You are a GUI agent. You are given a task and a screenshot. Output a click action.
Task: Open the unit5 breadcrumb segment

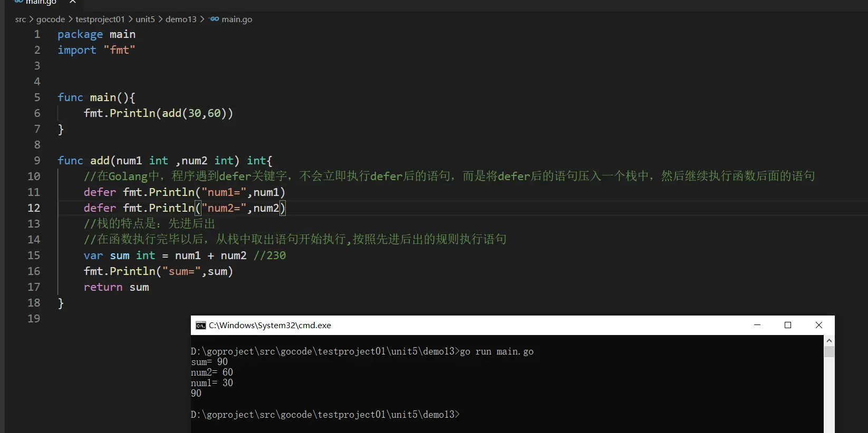[x=145, y=19]
